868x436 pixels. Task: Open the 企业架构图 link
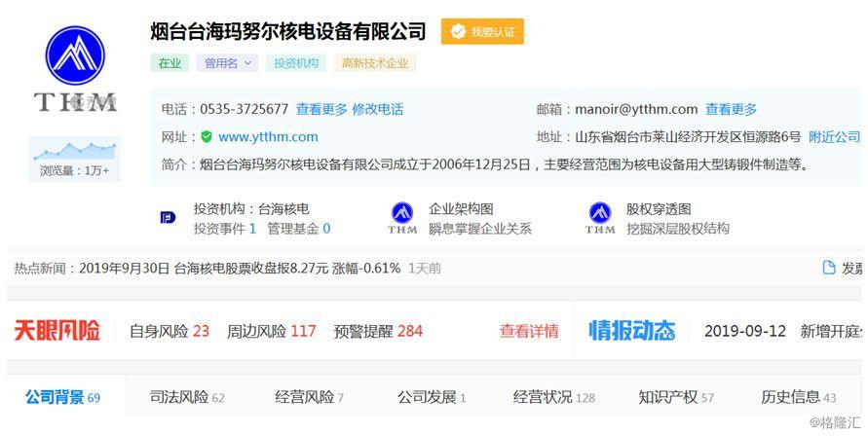point(461,209)
